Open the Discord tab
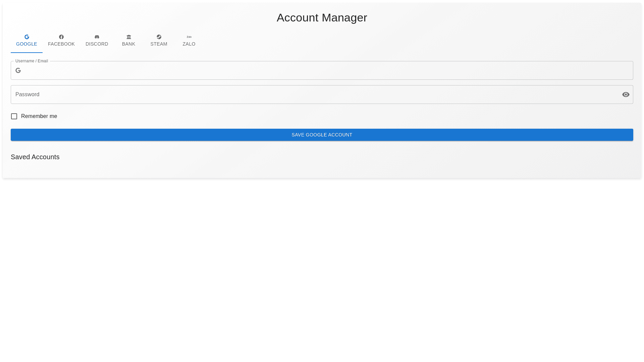 97,44
